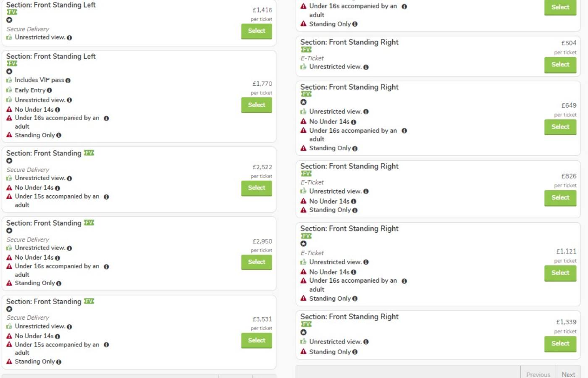
Task: Click the FV badge on the £2,522 listing
Action: pos(89,153)
